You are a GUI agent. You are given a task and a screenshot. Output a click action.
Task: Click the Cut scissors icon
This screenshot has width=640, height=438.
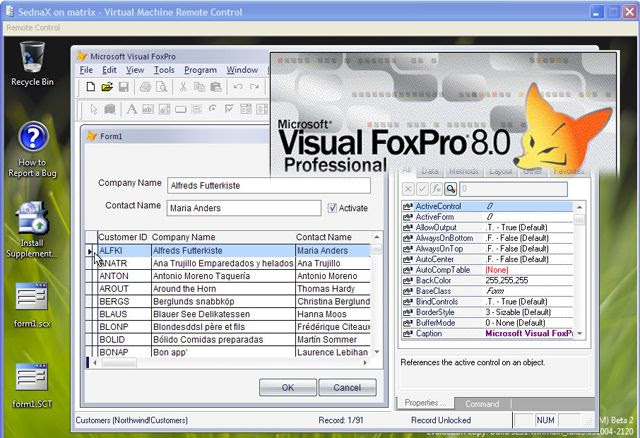tap(183, 87)
